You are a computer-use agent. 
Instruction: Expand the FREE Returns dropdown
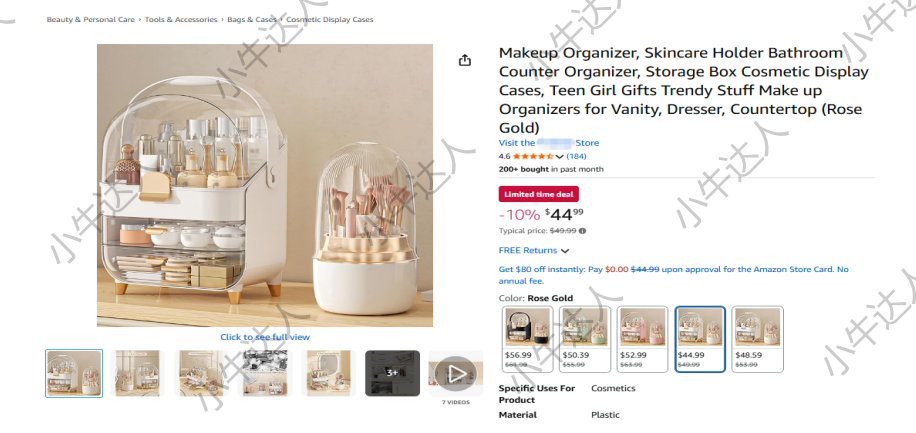[533, 251]
